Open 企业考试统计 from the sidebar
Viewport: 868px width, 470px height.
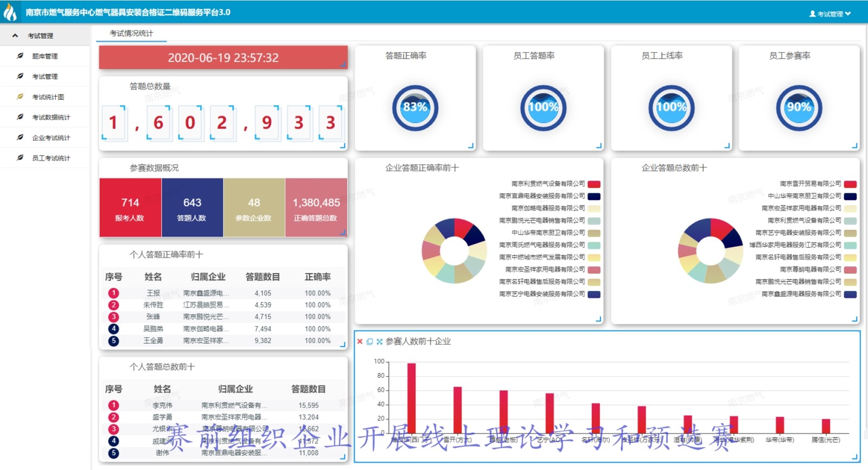pyautogui.click(x=51, y=138)
